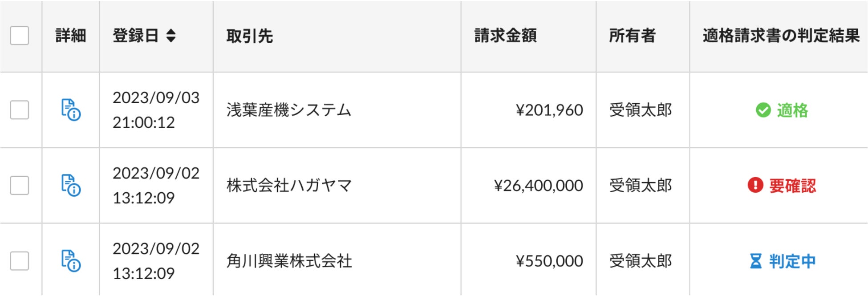Click the 適格請求書の判定結果 column header
The height and width of the screenshot is (296, 868).
point(781,36)
